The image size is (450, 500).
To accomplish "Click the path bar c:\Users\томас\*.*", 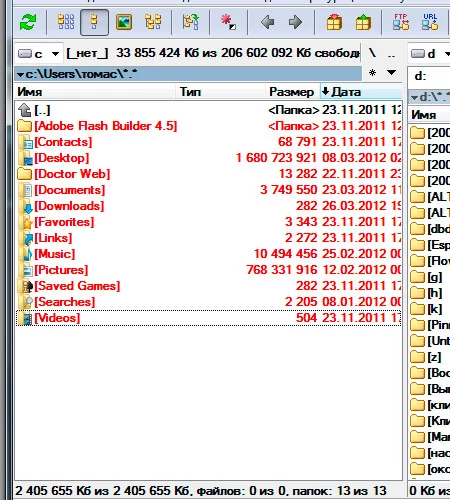I will [188, 74].
